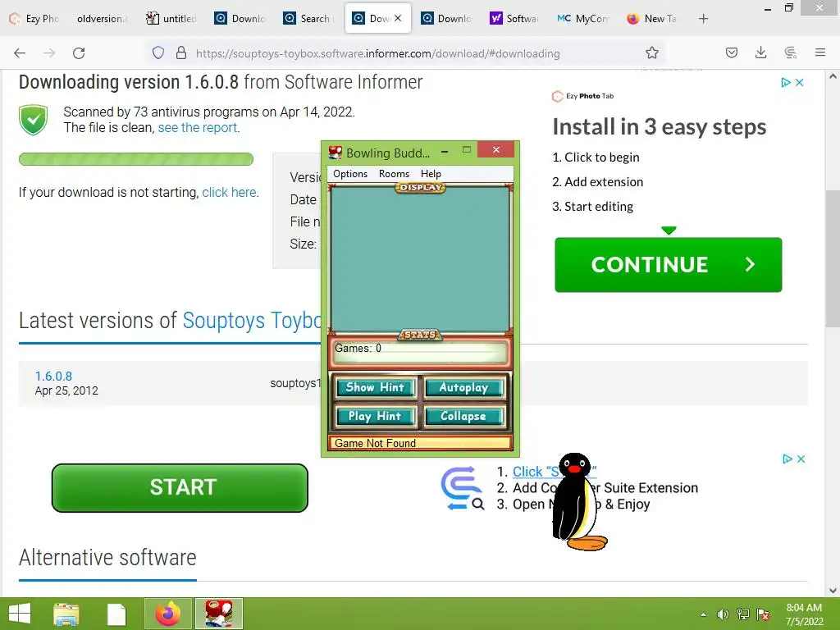Click the STATS panel label
This screenshot has width=840, height=630.
click(x=420, y=335)
